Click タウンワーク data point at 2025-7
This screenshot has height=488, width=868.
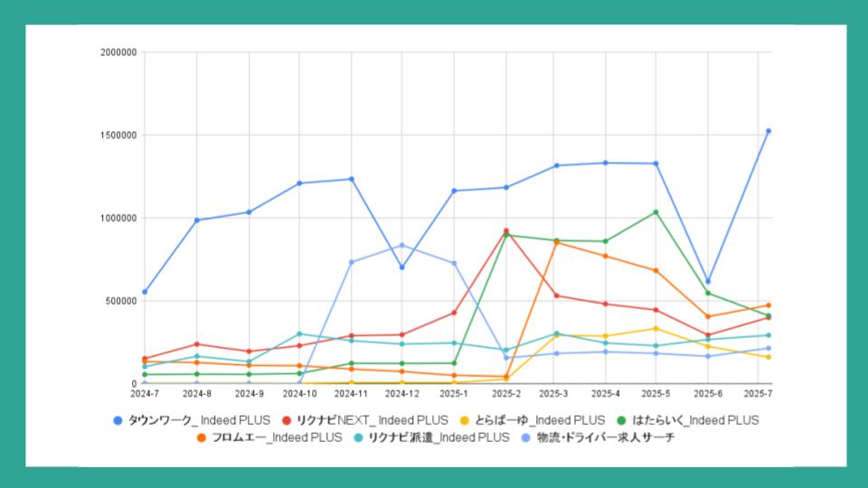pyautogui.click(x=769, y=131)
